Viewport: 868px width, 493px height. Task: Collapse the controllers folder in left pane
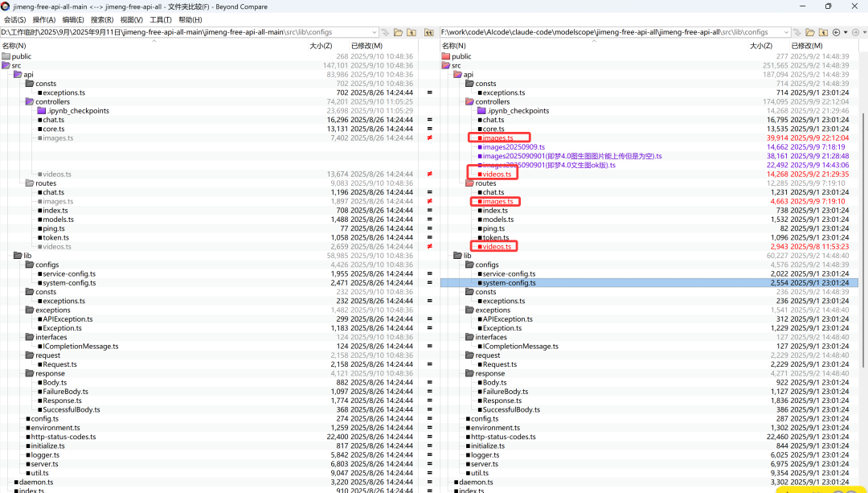pos(30,101)
